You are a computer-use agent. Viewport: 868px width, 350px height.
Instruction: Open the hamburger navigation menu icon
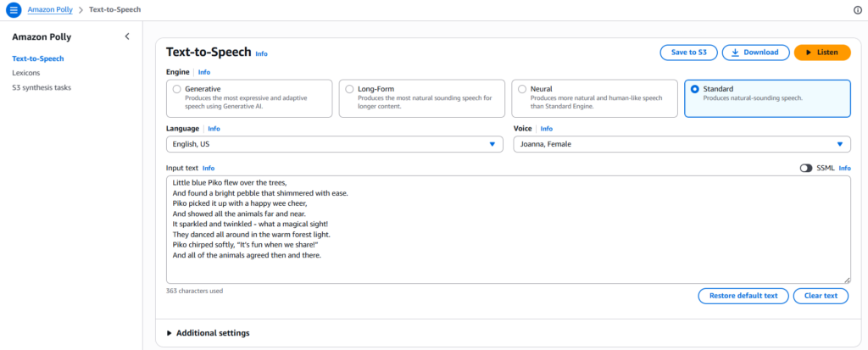[x=14, y=9]
